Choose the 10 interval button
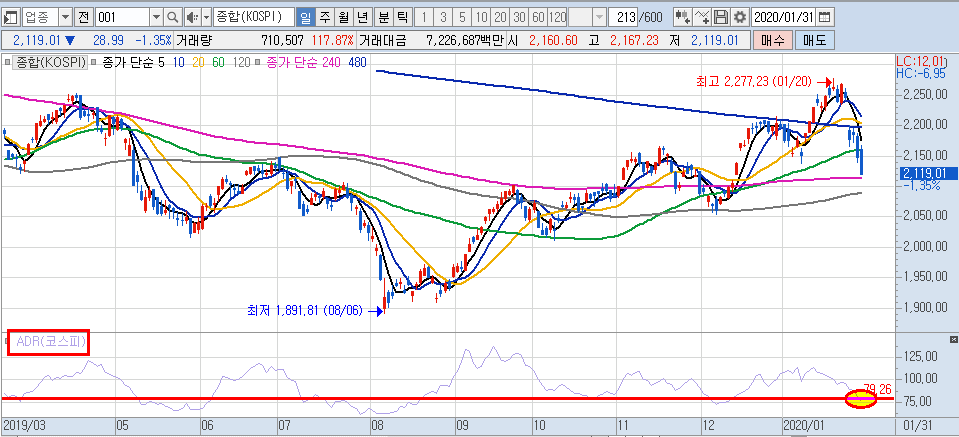Image resolution: width=959 pixels, height=437 pixels. 482,17
